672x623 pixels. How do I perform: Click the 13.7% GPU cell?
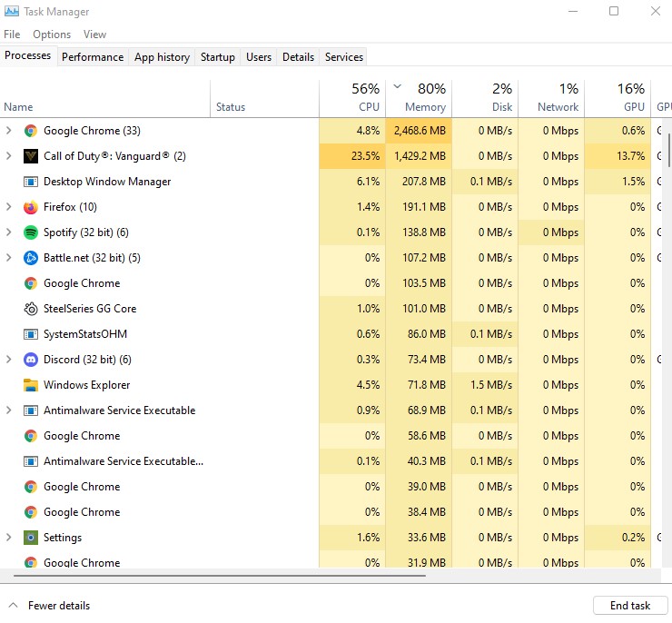[618, 156]
